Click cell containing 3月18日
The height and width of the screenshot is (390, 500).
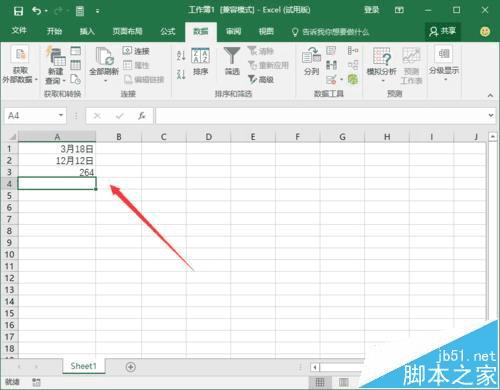tap(57, 148)
